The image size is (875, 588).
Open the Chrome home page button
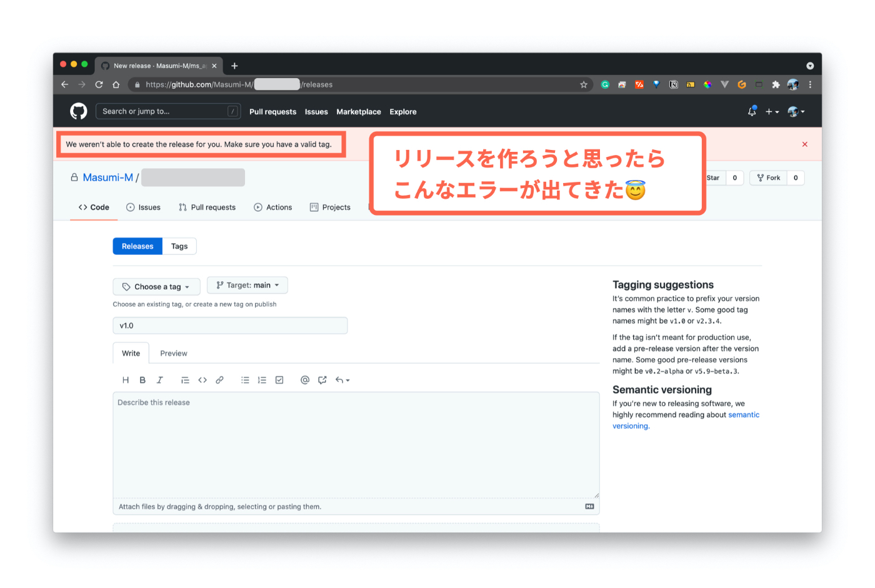116,84
